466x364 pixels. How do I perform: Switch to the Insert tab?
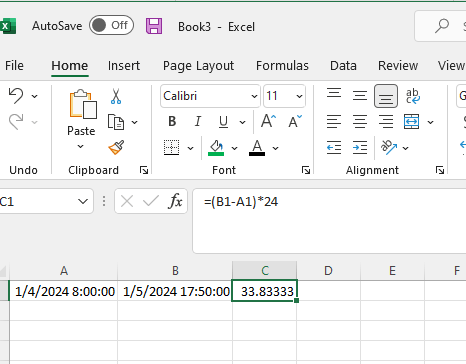pos(124,66)
